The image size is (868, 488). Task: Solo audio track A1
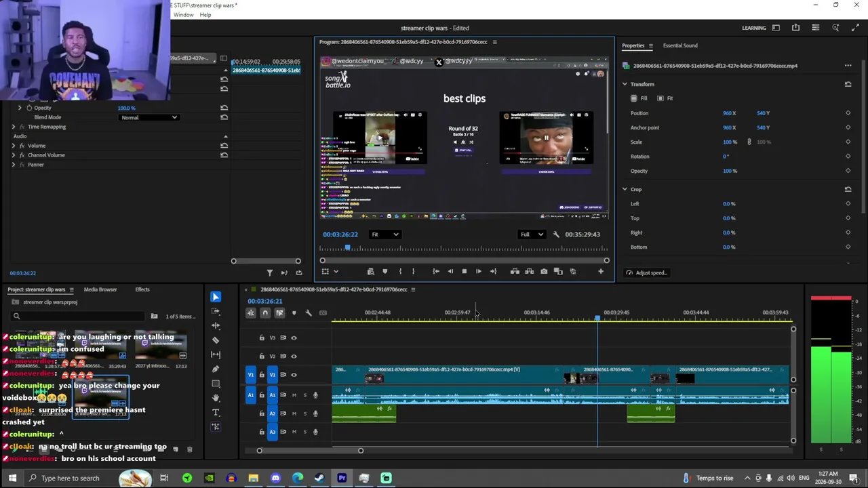tap(304, 394)
